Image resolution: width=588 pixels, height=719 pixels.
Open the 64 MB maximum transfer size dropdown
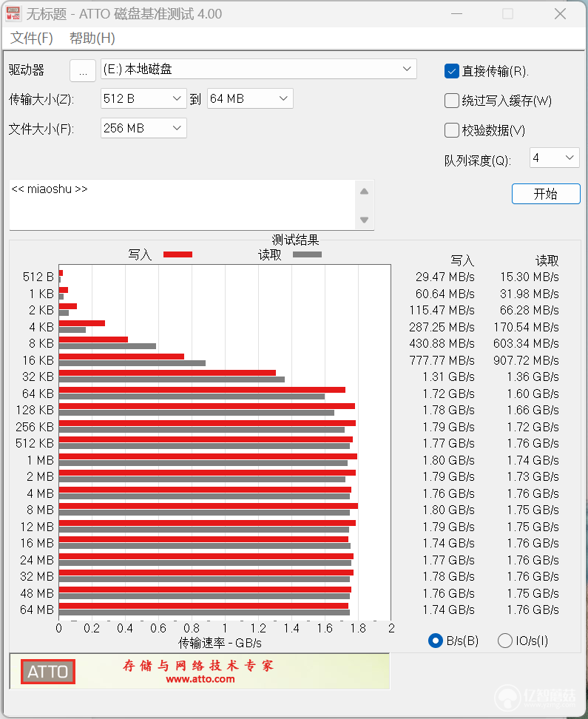[x=250, y=98]
